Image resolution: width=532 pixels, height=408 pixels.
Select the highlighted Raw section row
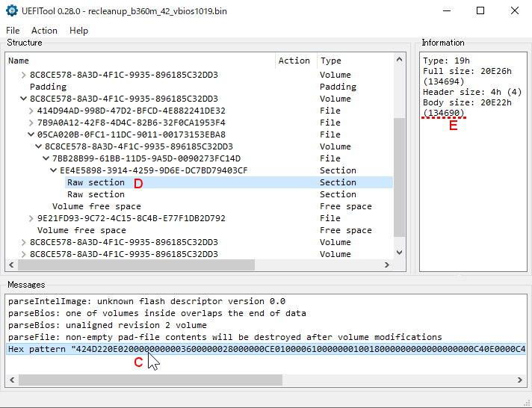click(96, 182)
